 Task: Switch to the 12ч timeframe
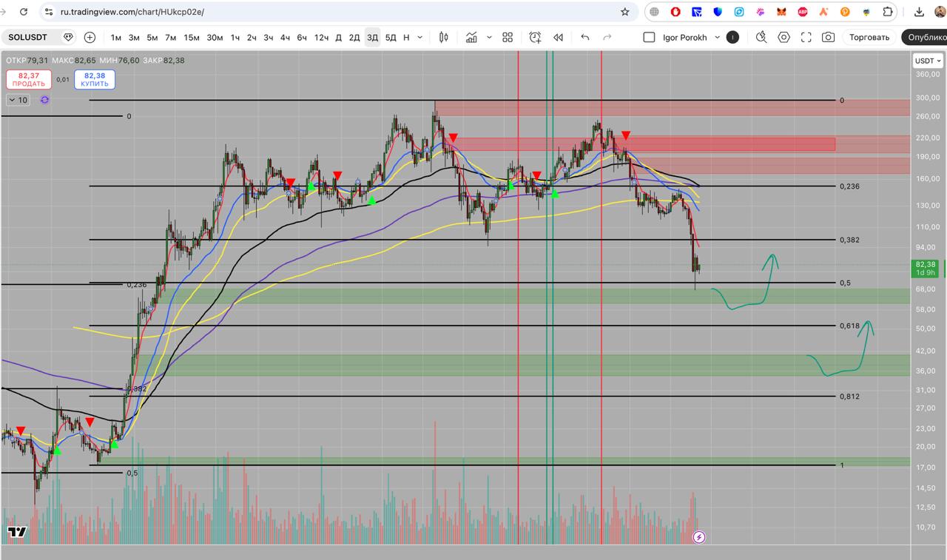[321, 37]
